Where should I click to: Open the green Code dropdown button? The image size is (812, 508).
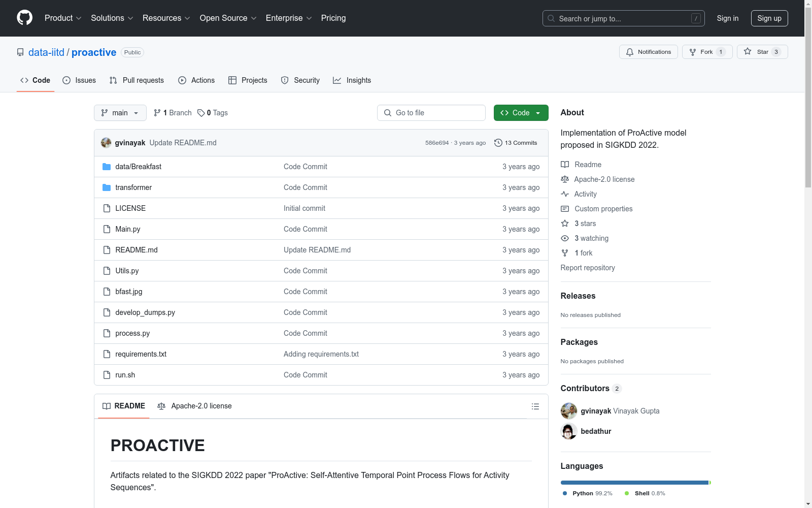(x=521, y=113)
